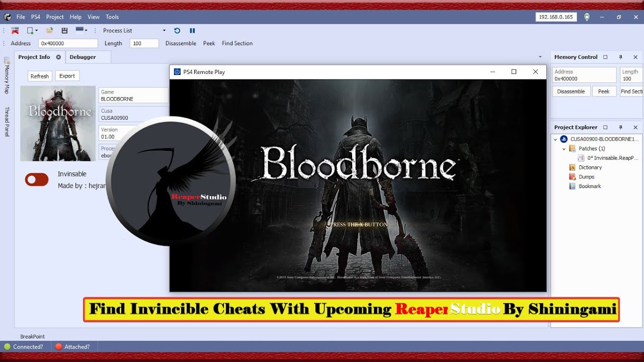Click the open project folder icon
Image resolution: width=644 pixels, height=362 pixels.
click(49, 31)
